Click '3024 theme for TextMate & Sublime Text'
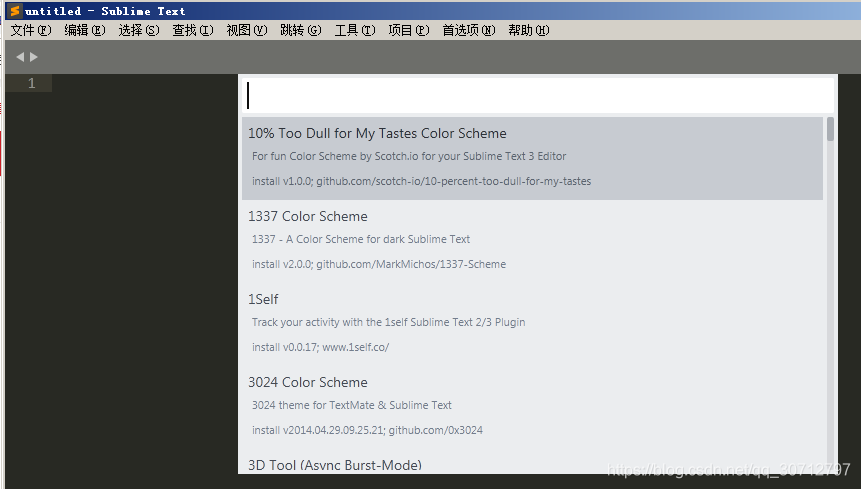 [351, 405]
